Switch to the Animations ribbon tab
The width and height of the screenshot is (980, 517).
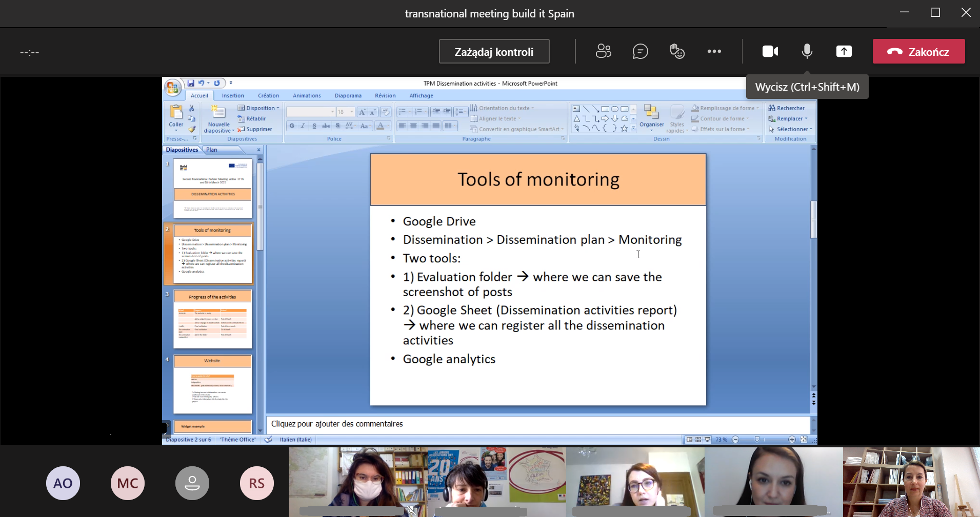307,96
